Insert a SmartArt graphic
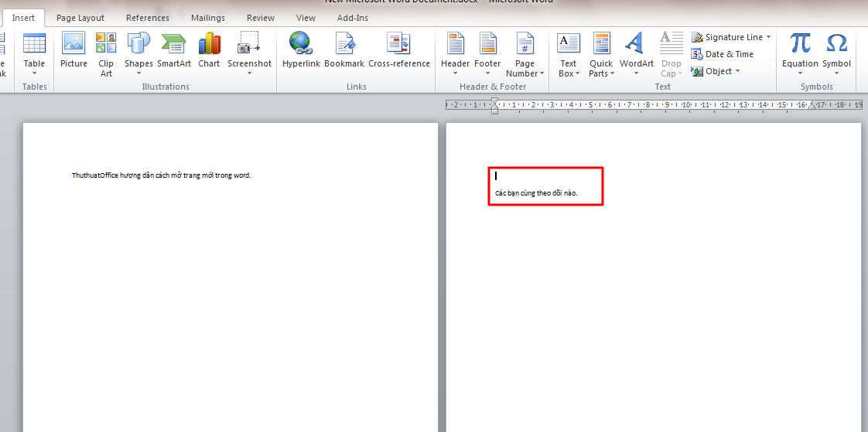This screenshot has height=432, width=868. (174, 51)
